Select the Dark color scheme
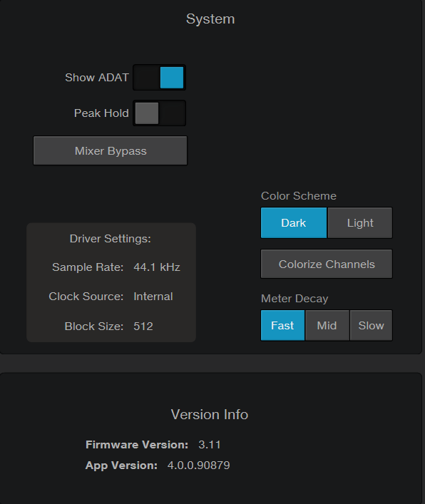The width and height of the screenshot is (425, 504). (x=294, y=222)
